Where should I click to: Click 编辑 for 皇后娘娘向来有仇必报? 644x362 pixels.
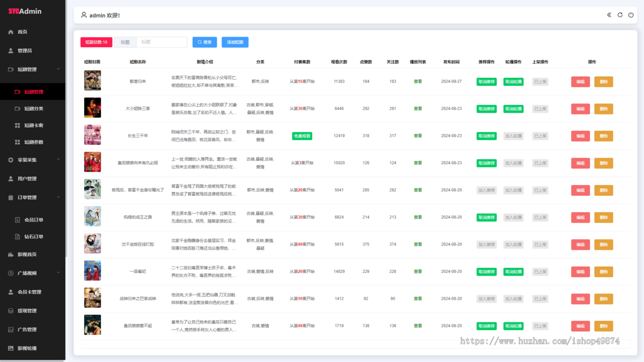[x=580, y=163]
